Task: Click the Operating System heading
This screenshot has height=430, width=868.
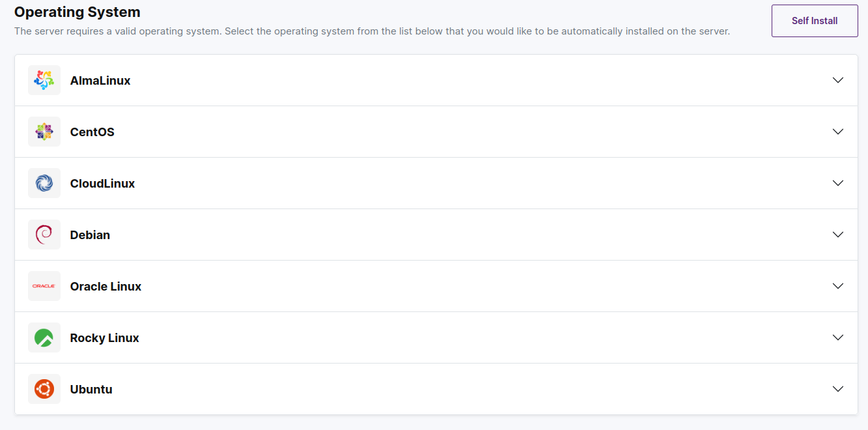Action: point(77,12)
